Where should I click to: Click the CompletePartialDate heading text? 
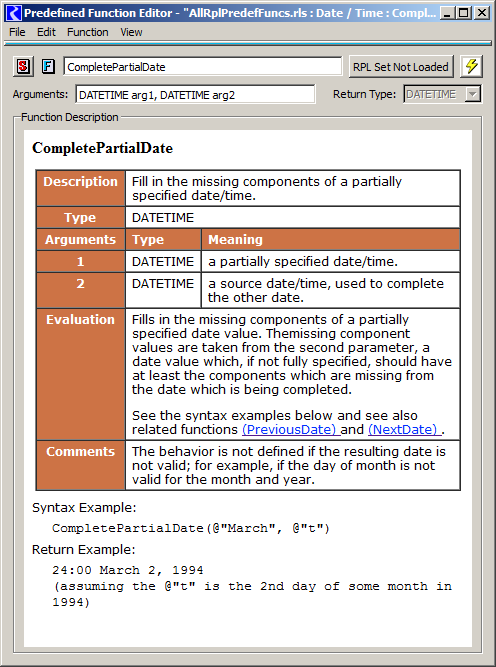[x=103, y=148]
